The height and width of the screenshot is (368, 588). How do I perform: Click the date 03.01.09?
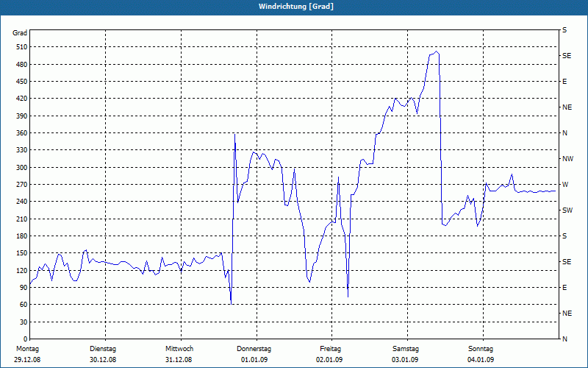click(405, 360)
